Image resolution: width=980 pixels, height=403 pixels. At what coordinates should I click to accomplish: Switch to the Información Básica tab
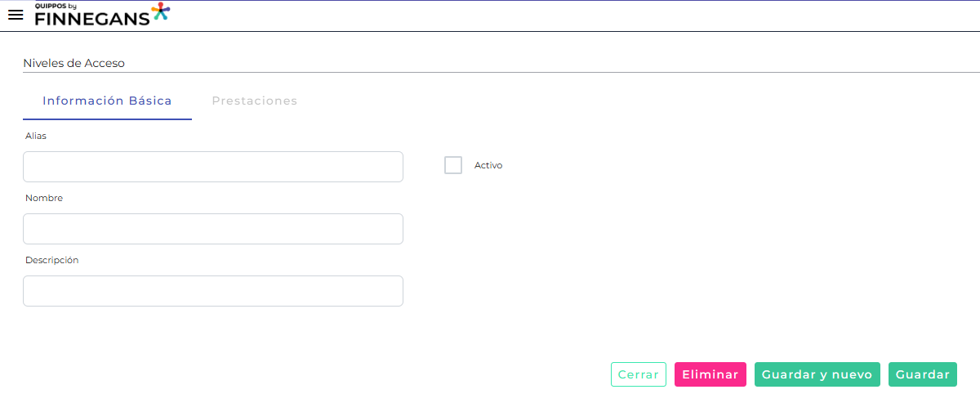pos(107,101)
